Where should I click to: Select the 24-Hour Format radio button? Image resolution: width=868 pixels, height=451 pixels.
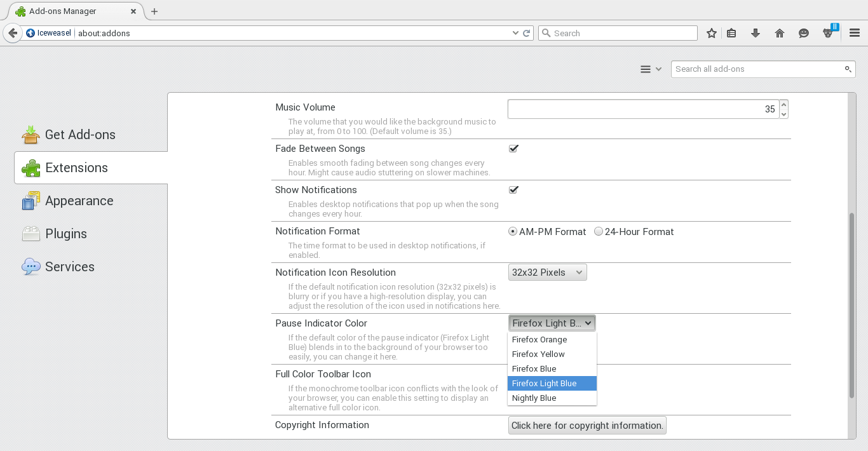[599, 232]
